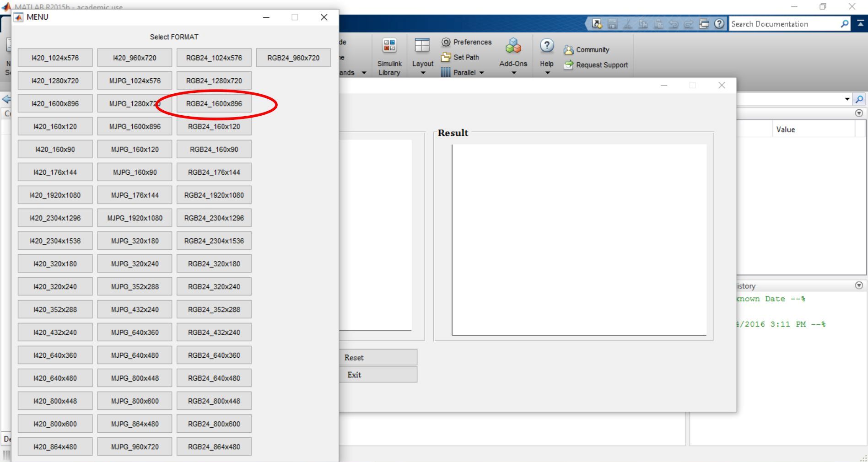This screenshot has height=462, width=868.
Task: Open the Add-Ons cube icon
Action: coord(513,46)
